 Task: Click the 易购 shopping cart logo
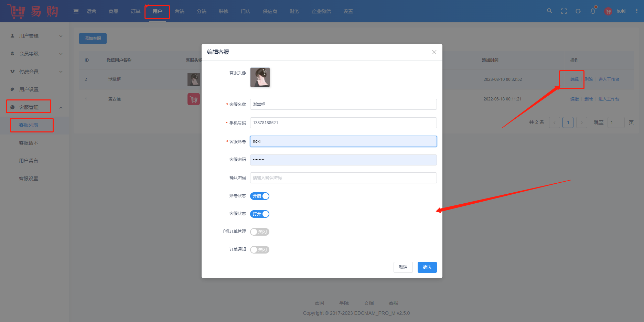33,11
